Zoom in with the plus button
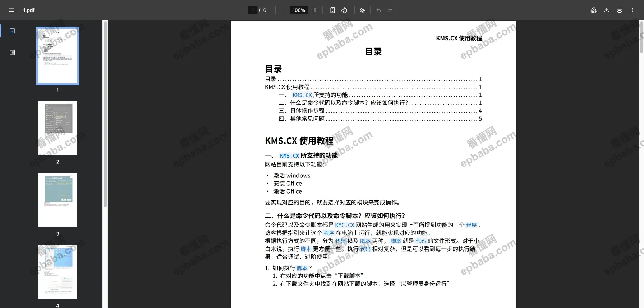The image size is (644, 308). (x=315, y=10)
